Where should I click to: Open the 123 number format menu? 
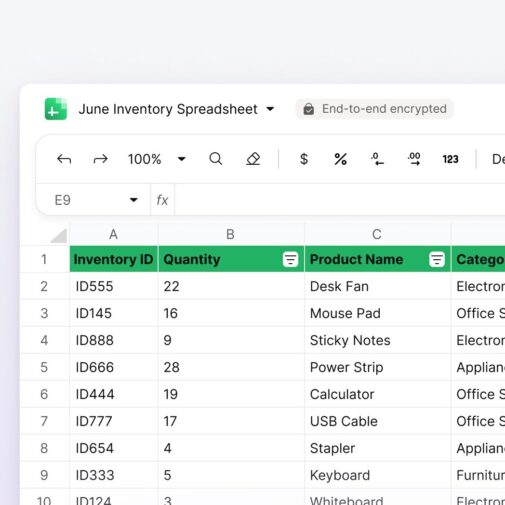tap(450, 159)
